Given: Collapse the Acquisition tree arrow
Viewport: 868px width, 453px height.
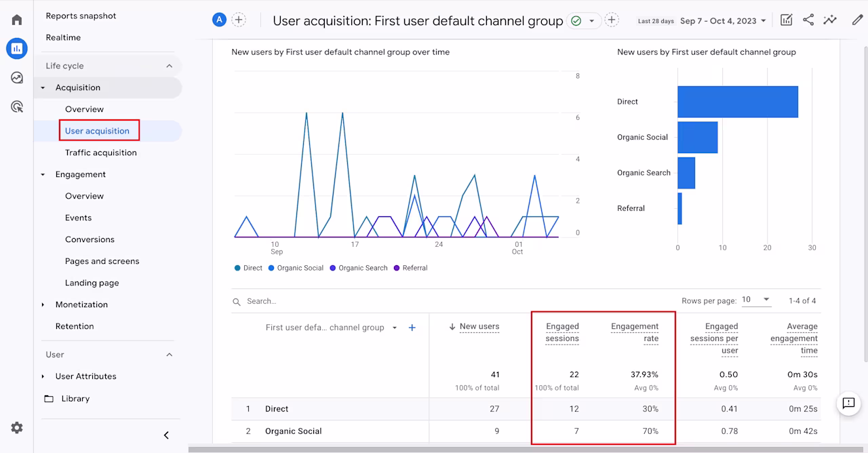Looking at the screenshot, I should 43,87.
